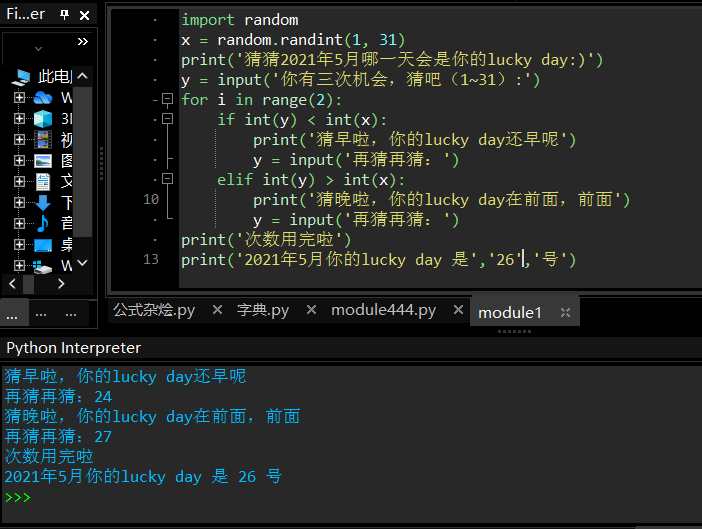Close the 公式杂烩.py tab
Viewport: 702px width, 529px height.
point(216,311)
